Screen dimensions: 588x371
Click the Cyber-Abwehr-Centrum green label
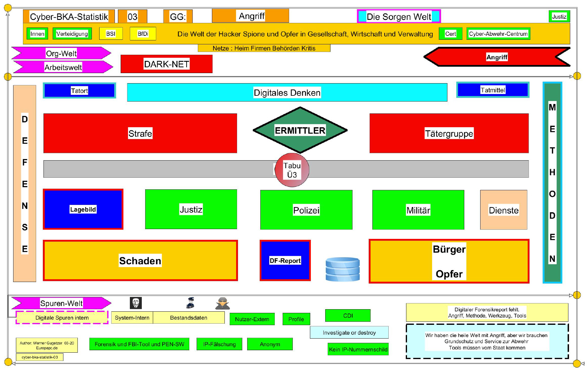(x=498, y=34)
